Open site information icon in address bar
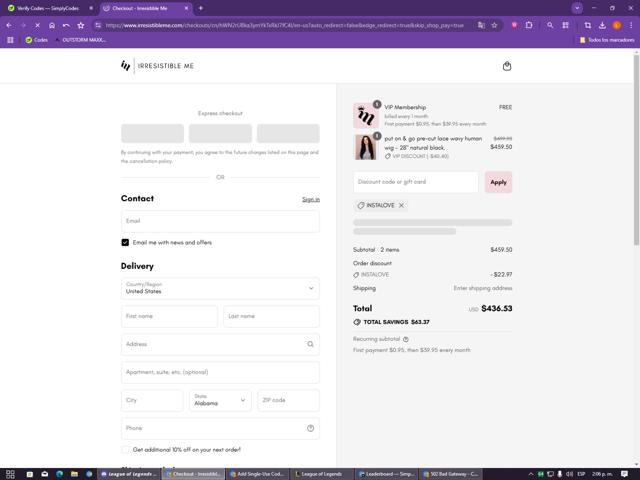Screen dimensions: 640x480 tap(98, 25)
